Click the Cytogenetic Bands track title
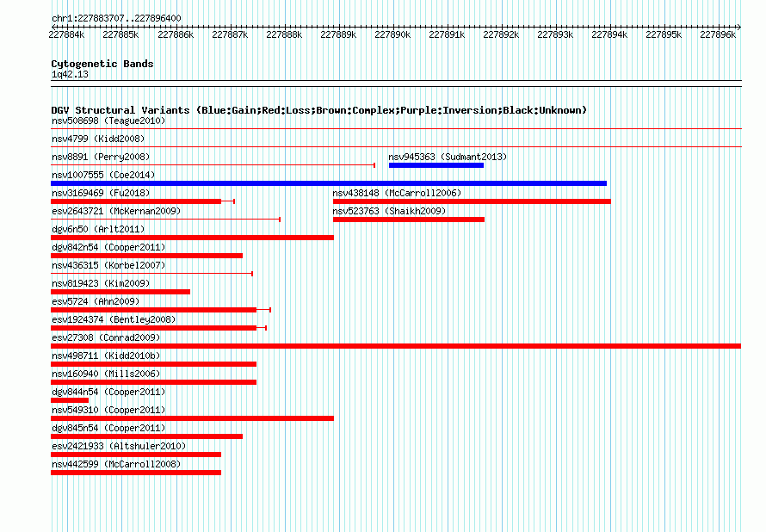Screen dimensions: 766x532 [x=102, y=64]
